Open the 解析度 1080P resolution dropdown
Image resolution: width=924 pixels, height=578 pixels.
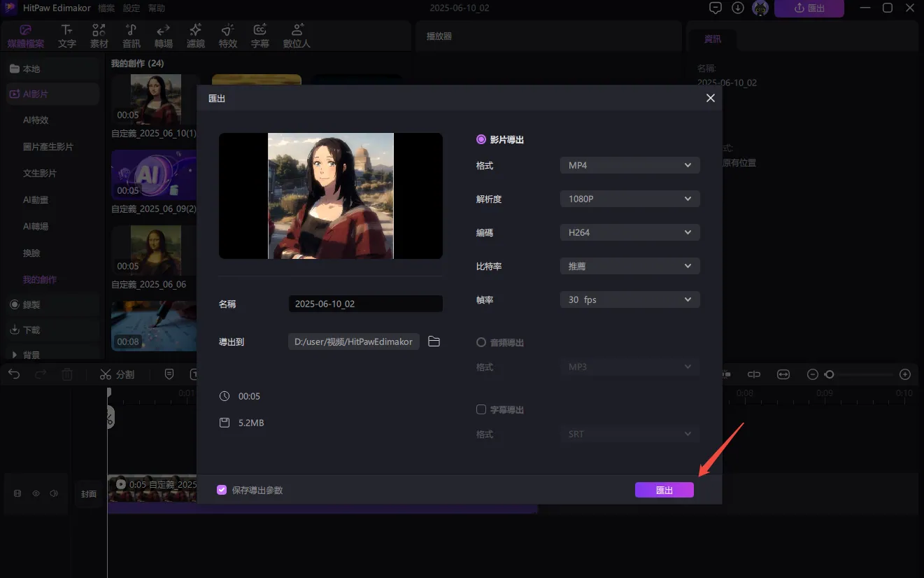(630, 199)
